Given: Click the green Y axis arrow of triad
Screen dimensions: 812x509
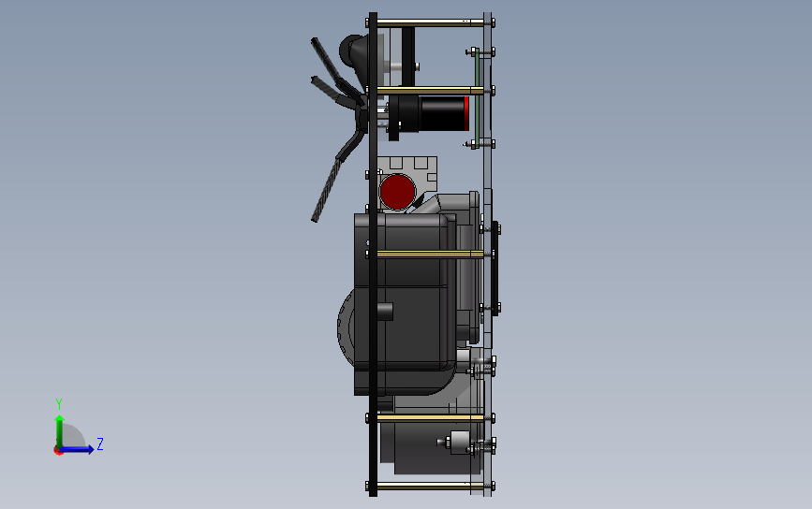Looking at the screenshot, I should click(60, 430).
